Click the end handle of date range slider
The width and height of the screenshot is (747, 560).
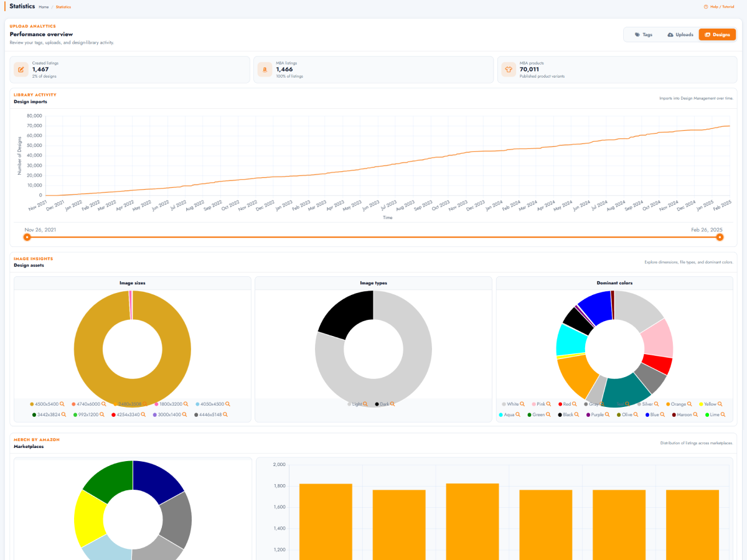[x=720, y=237]
